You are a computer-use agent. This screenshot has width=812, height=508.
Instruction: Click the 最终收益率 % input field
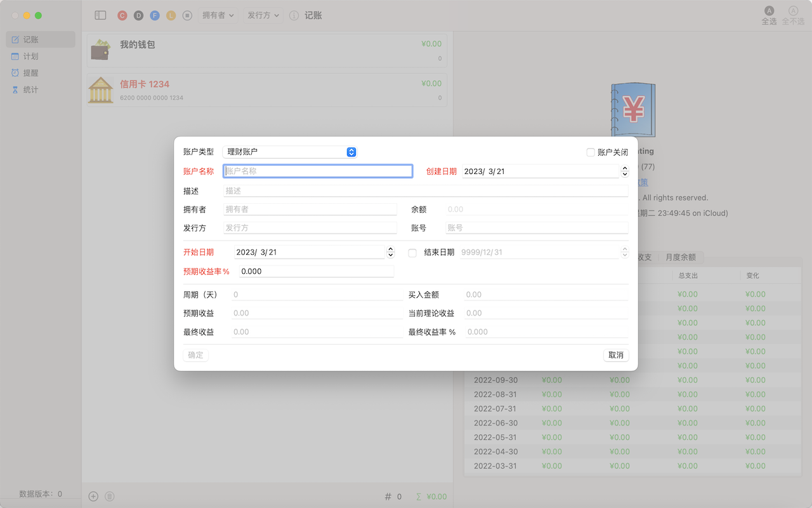[546, 331]
